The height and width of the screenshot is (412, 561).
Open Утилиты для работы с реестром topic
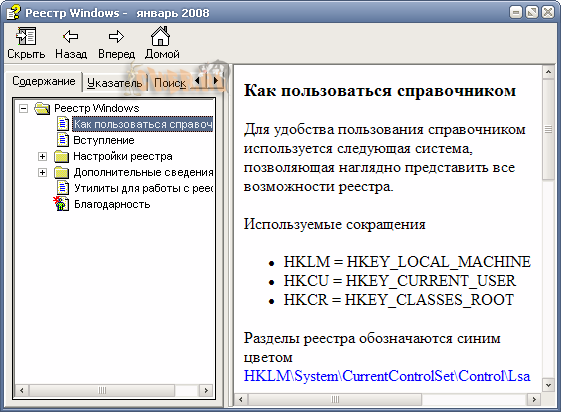[x=143, y=188]
